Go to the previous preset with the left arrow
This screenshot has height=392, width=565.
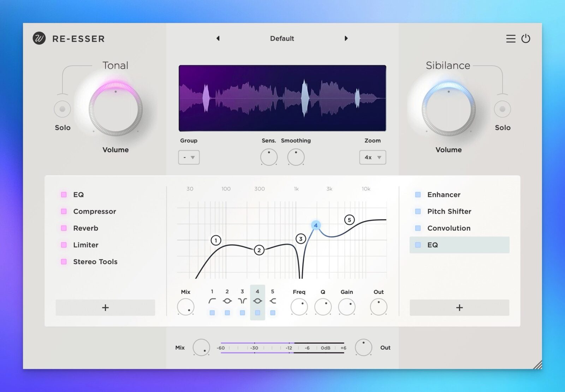coord(218,38)
